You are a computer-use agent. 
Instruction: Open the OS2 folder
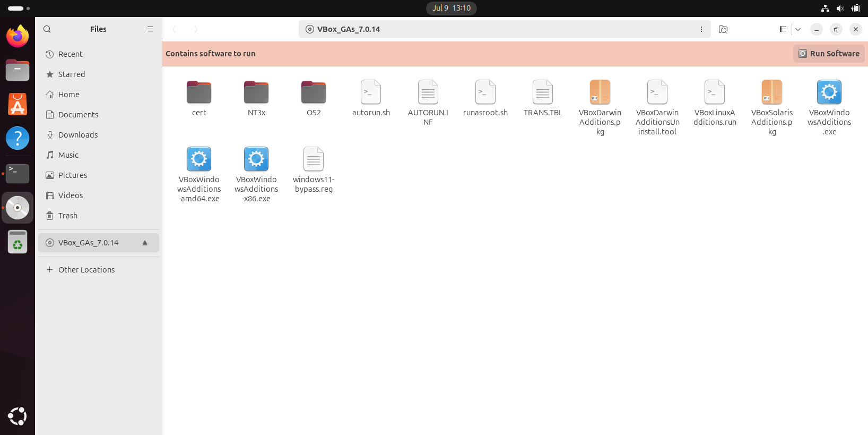point(314,98)
